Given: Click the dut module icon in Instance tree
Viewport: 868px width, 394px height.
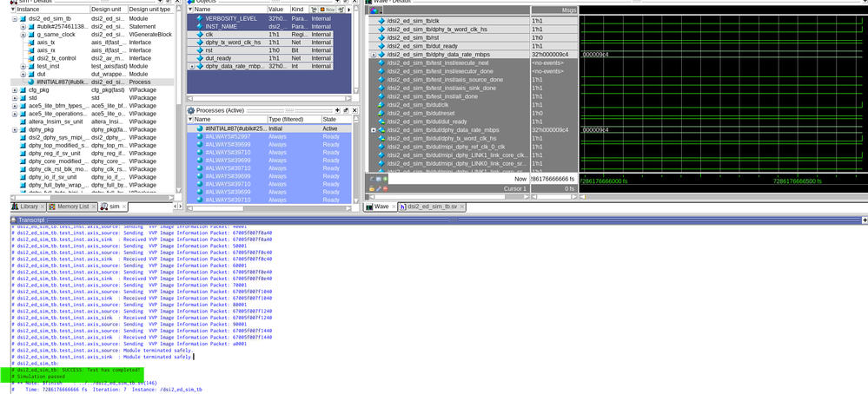Looking at the screenshot, I should (30, 74).
